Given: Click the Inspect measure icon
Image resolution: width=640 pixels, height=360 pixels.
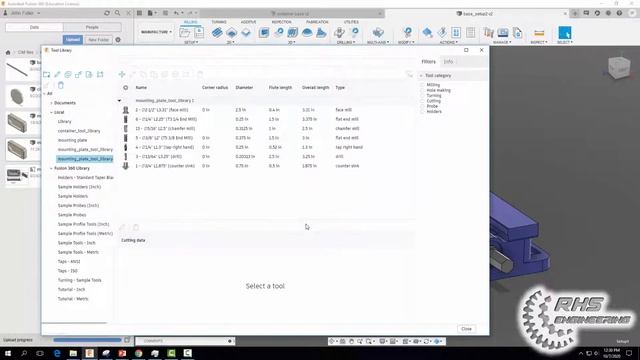Looking at the screenshot, I should 539,33.
